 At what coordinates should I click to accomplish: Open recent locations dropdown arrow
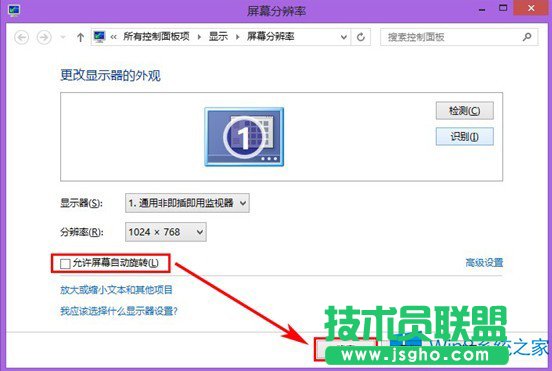coord(63,37)
